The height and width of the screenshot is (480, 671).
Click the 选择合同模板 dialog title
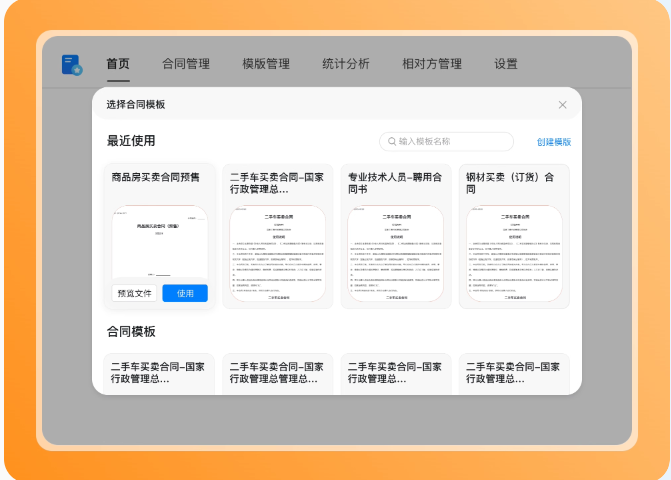[x=136, y=105]
